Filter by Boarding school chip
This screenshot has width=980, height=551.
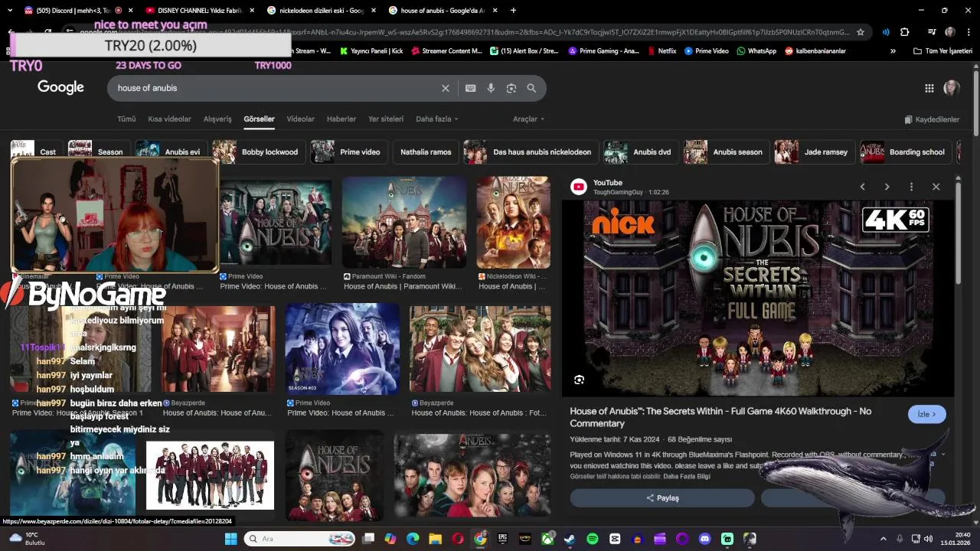click(x=906, y=152)
